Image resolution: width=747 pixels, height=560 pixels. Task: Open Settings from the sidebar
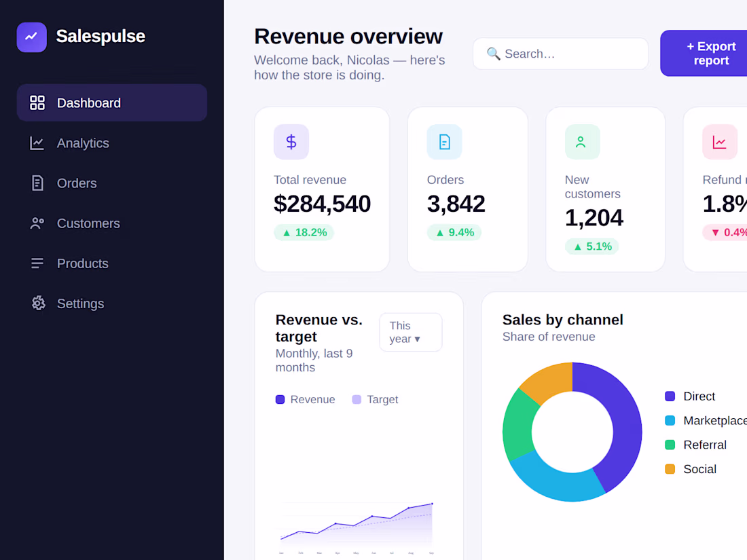pyautogui.click(x=112, y=303)
